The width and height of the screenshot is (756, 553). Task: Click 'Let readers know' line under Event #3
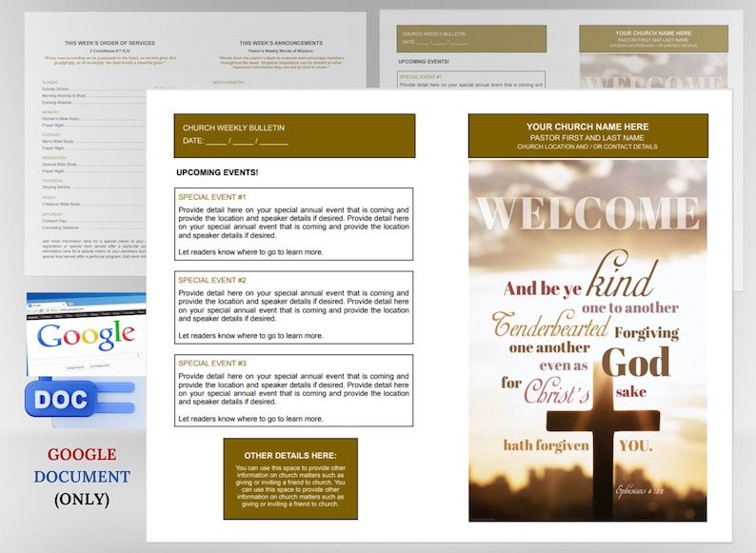pyautogui.click(x=250, y=419)
